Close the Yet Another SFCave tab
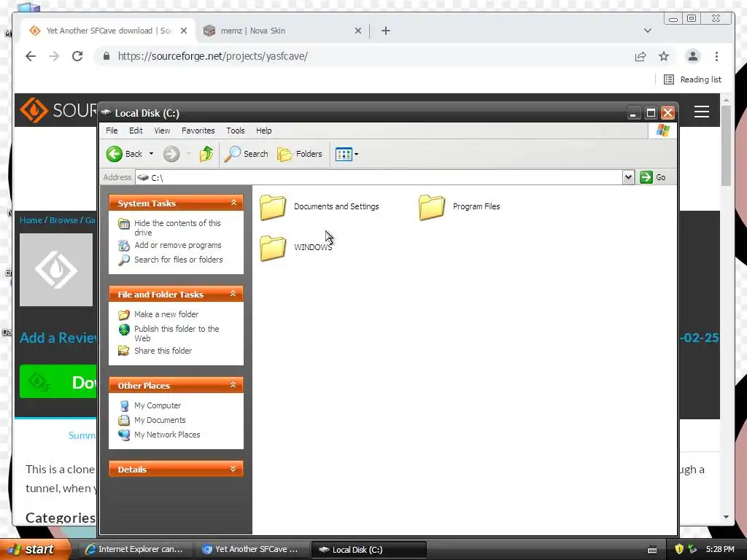Screen dimensions: 747x560 coord(184,31)
